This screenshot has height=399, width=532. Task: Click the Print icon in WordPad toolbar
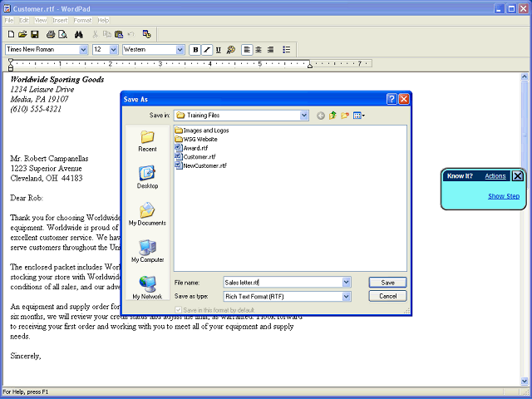[x=51, y=34]
